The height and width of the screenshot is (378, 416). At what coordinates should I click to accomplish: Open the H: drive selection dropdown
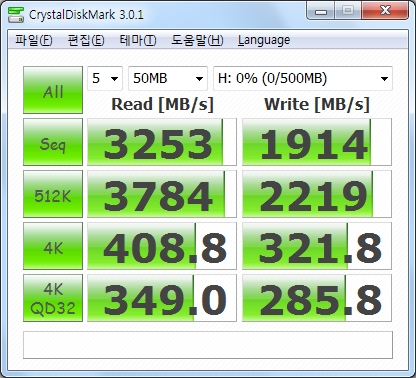pyautogui.click(x=303, y=78)
